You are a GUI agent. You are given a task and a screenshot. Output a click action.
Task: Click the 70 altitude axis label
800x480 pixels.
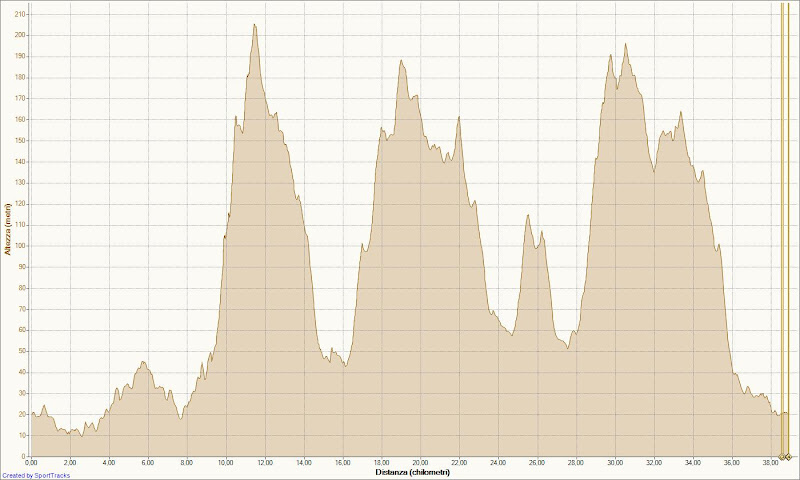(x=21, y=309)
